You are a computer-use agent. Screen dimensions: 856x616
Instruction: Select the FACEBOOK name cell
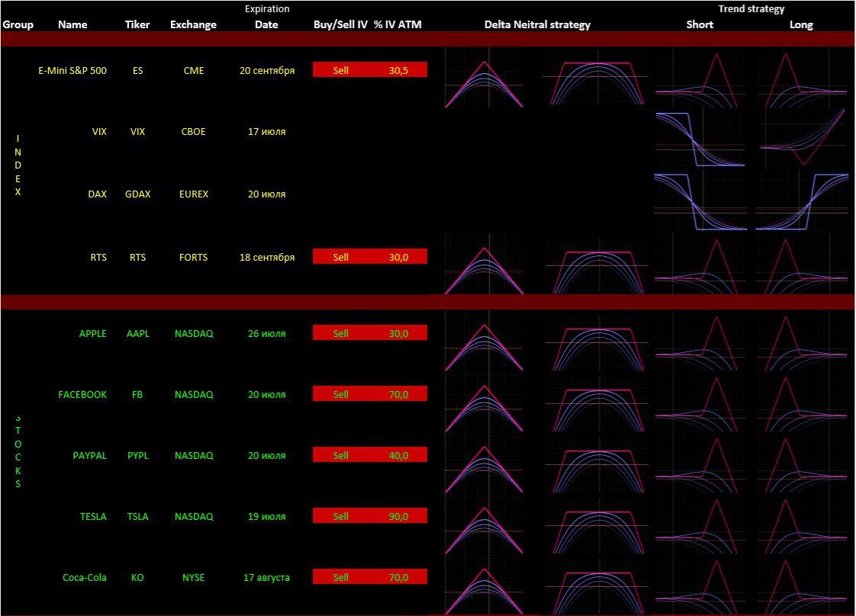(x=82, y=394)
